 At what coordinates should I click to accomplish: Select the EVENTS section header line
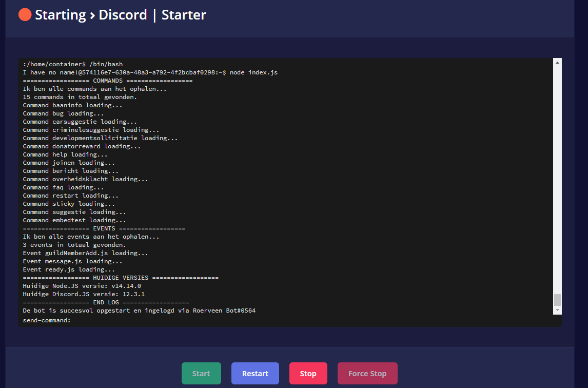click(x=104, y=228)
